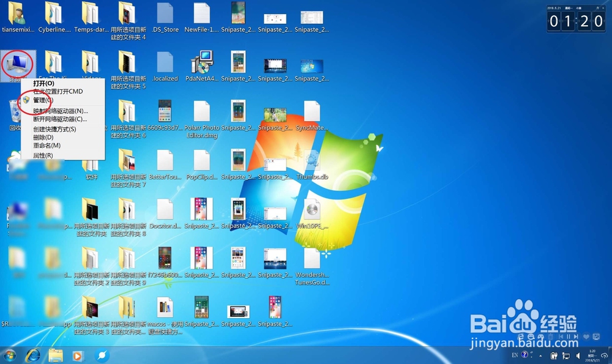Image resolution: width=612 pixels, height=364 pixels.
Task: Click the trash icon in the wallpaper widget
Action: point(550,336)
